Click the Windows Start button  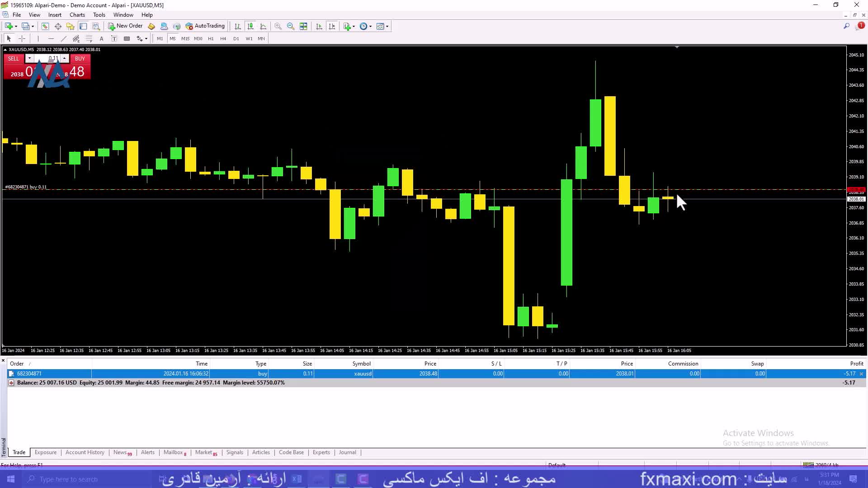(x=11, y=479)
